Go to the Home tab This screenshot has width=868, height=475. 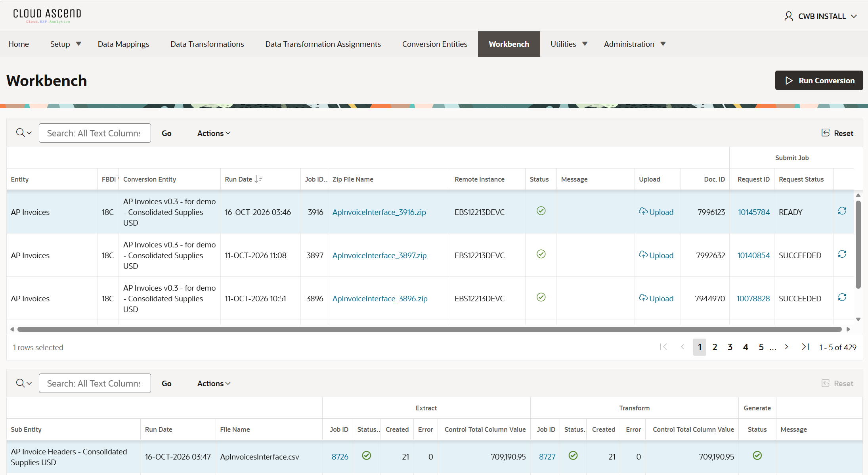tap(19, 44)
